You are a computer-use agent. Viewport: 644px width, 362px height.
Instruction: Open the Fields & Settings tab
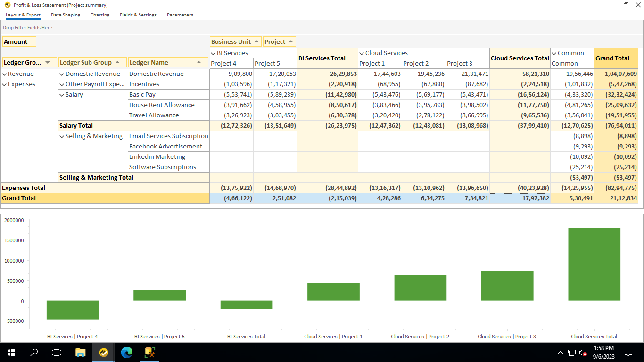tap(138, 15)
